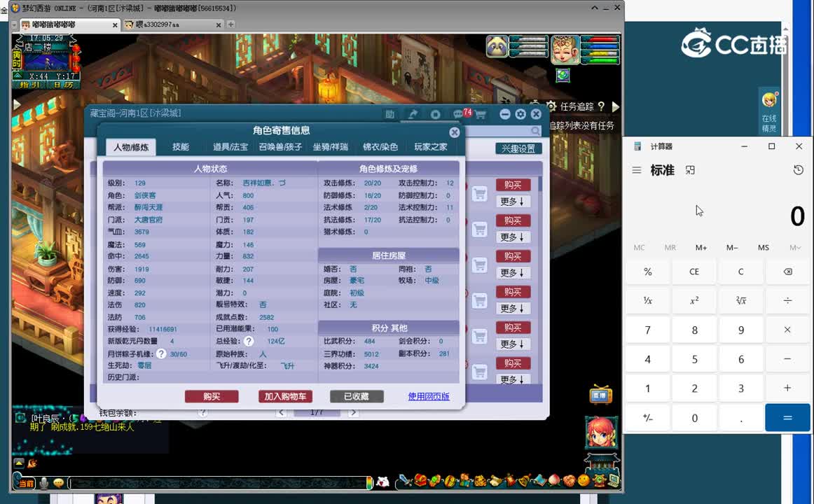Screen dimensions: 814x504
Task: Click the microphone voice icon in chat bar
Action: (x=44, y=483)
